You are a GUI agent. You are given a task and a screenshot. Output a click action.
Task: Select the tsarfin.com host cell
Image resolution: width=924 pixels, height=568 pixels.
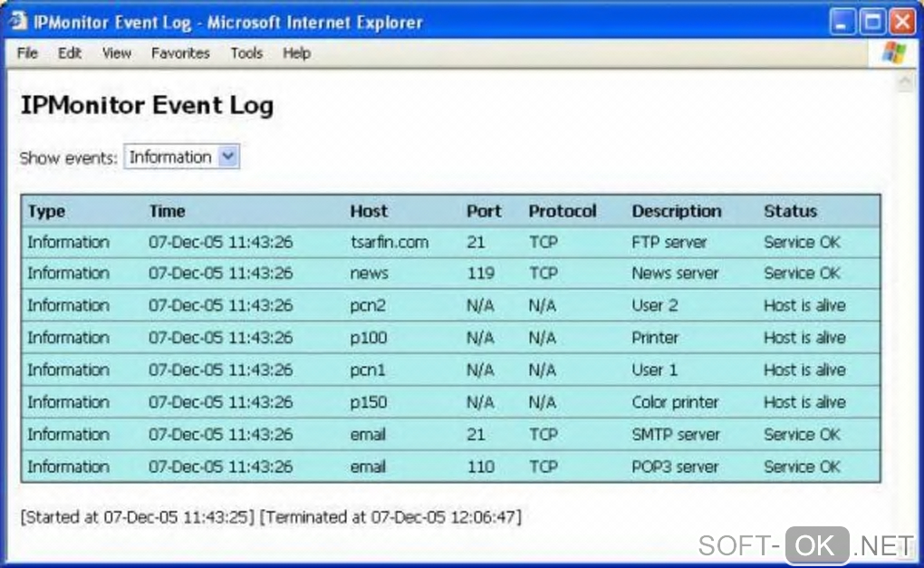[389, 242]
